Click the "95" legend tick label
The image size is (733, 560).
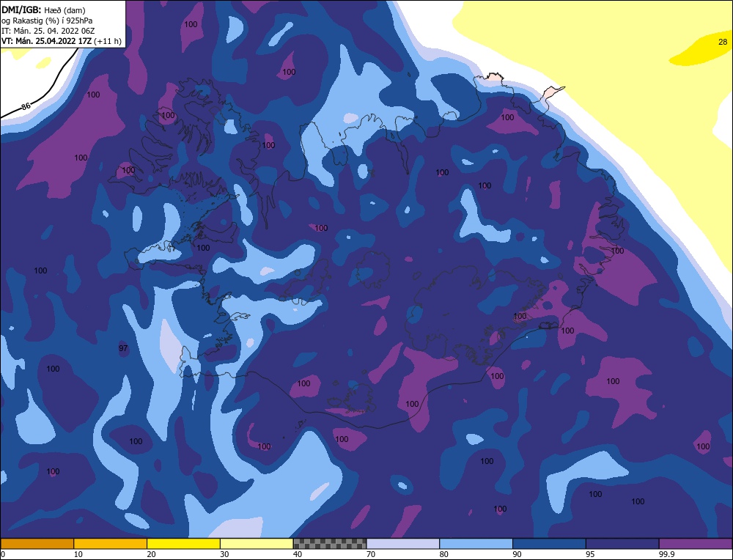point(590,554)
